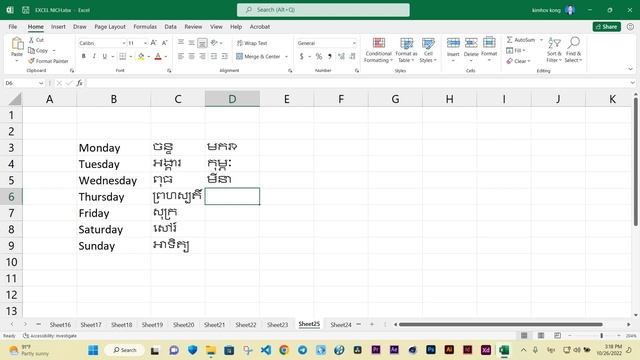Select cell containing Thursday
The height and width of the screenshot is (360, 640).
[x=113, y=197]
